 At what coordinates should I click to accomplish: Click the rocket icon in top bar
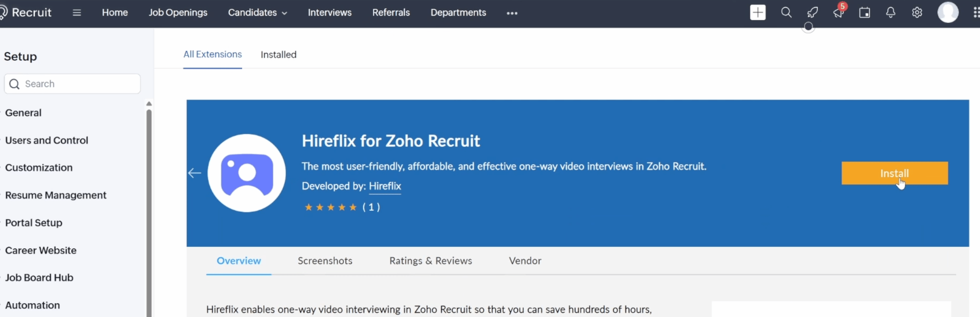pyautogui.click(x=812, y=12)
